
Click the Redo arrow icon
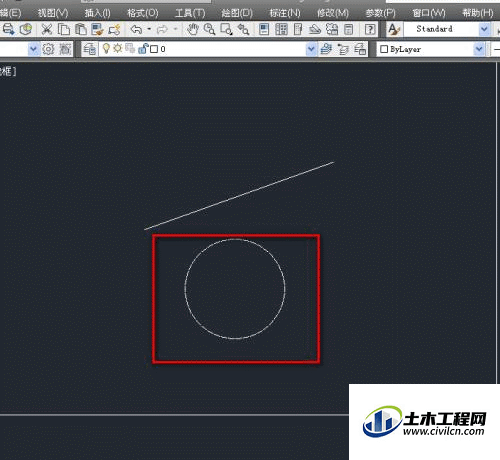coord(162,30)
